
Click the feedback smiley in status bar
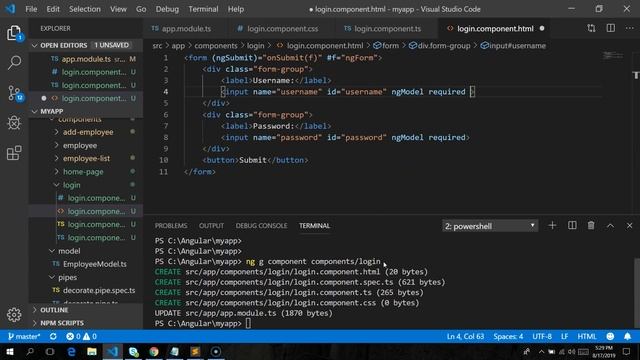[610, 336]
